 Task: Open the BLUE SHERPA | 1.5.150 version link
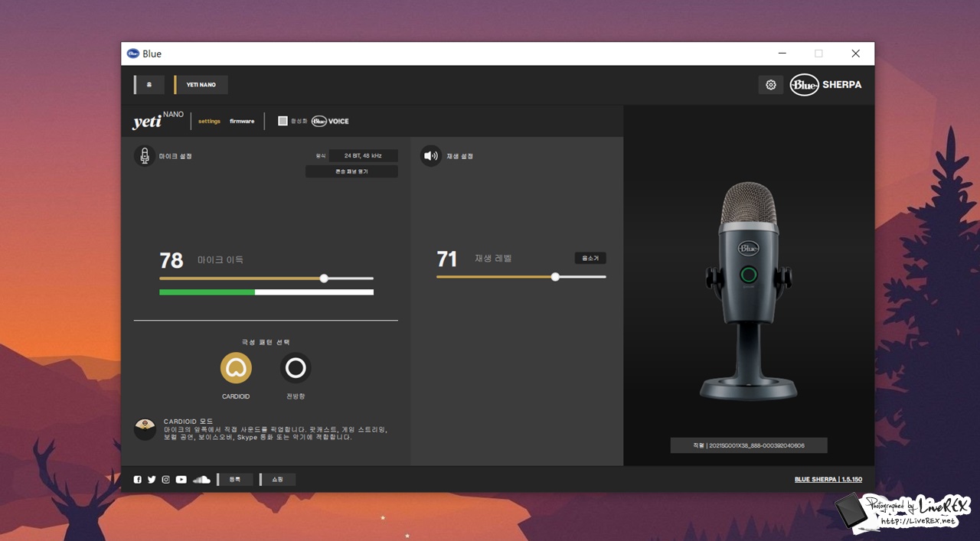(x=828, y=480)
